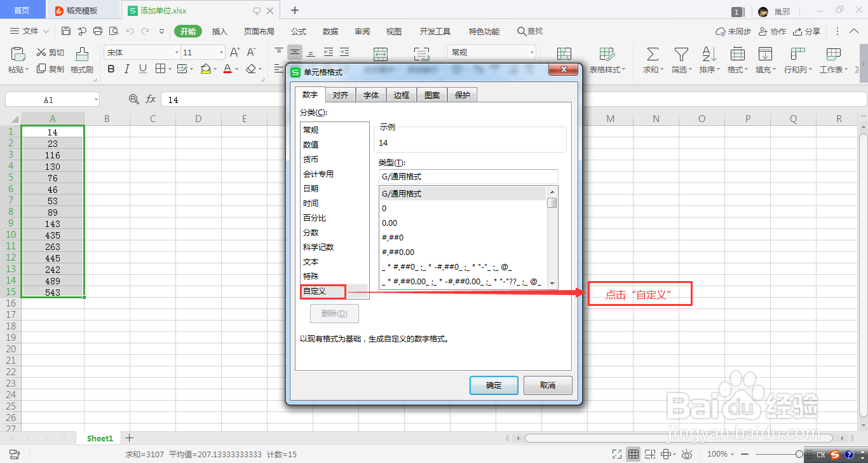Screen dimensions: 868x463
Task: Select the Sum (求和) tool
Action: point(651,54)
